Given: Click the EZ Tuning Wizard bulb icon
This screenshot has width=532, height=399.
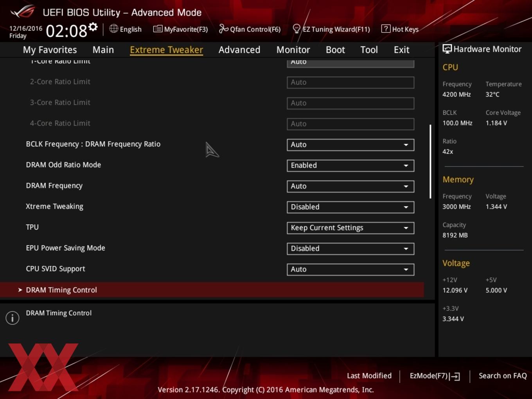Looking at the screenshot, I should pos(297,29).
